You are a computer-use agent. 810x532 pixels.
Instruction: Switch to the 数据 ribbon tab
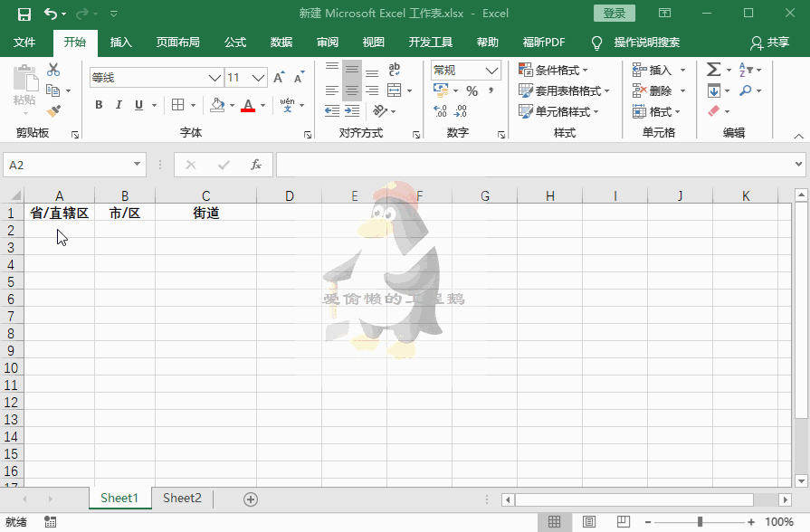pos(281,43)
